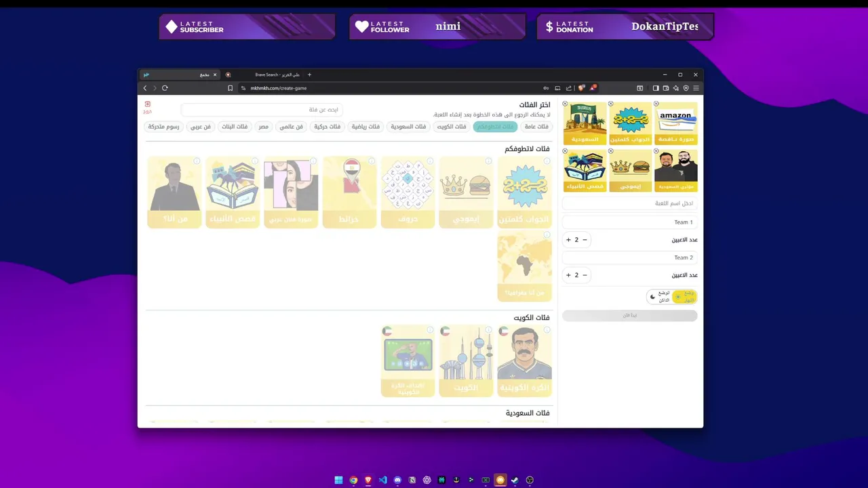This screenshot has width=868, height=488.
Task: Switch to dark mode (الوضع الداكن)
Action: pos(659,297)
